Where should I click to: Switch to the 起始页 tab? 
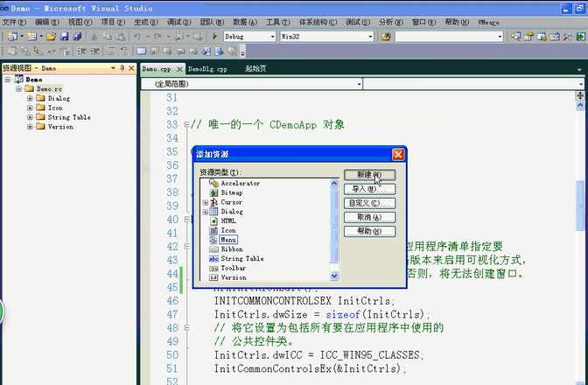(255, 68)
